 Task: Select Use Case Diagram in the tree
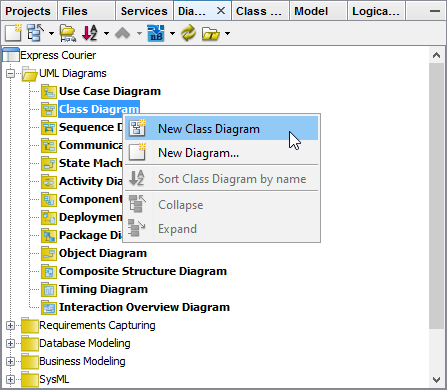point(110,91)
